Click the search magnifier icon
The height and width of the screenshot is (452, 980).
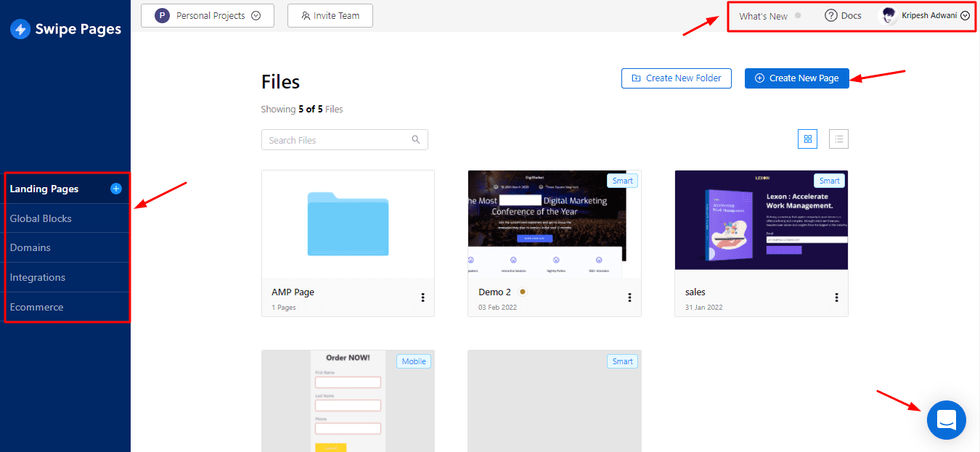pyautogui.click(x=416, y=140)
